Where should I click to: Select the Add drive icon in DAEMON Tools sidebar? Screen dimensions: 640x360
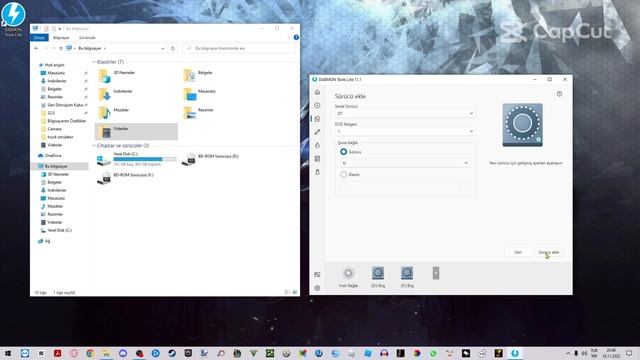point(317,119)
